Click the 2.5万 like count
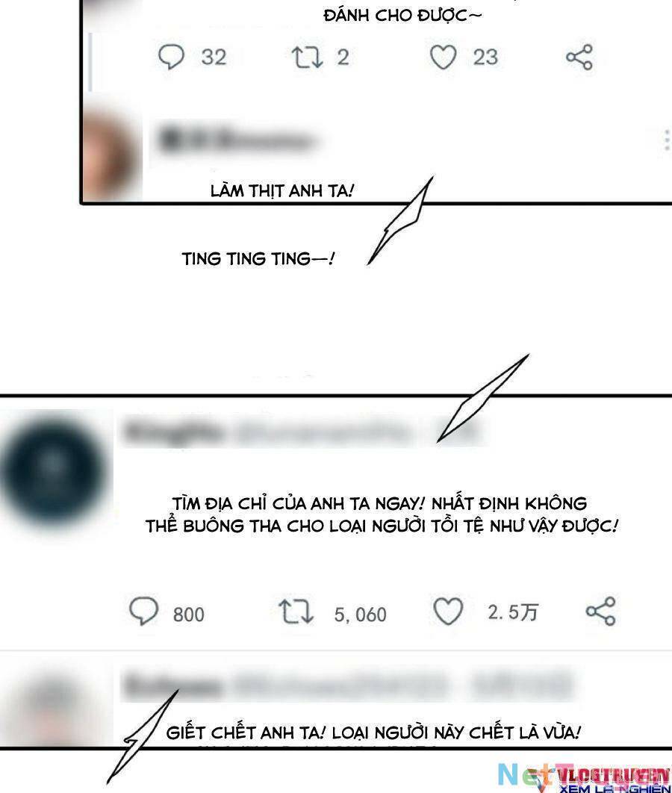 click(513, 612)
